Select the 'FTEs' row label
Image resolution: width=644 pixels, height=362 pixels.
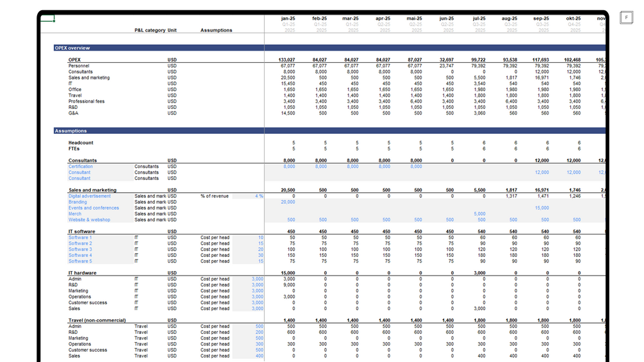tap(74, 149)
